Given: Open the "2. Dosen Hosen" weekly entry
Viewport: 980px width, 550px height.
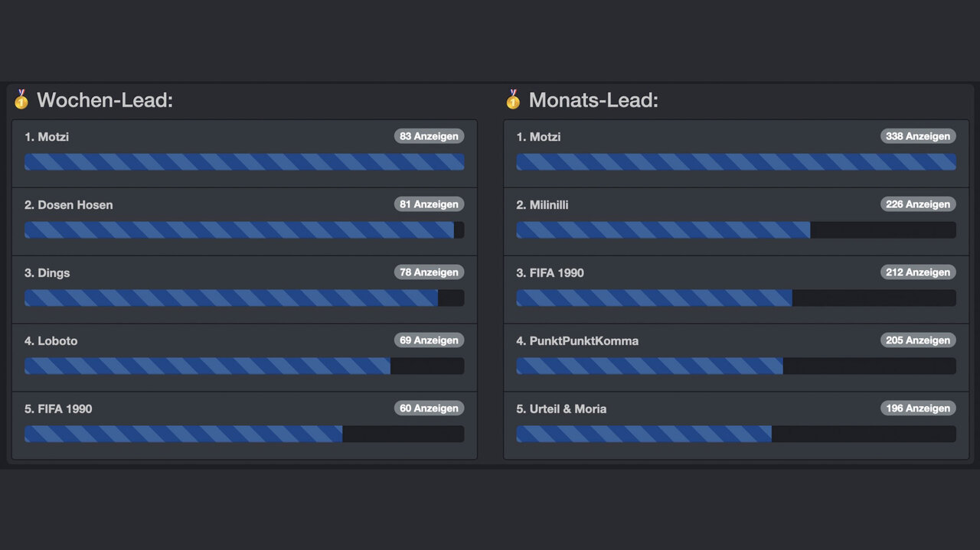Looking at the screenshot, I should pos(244,222).
